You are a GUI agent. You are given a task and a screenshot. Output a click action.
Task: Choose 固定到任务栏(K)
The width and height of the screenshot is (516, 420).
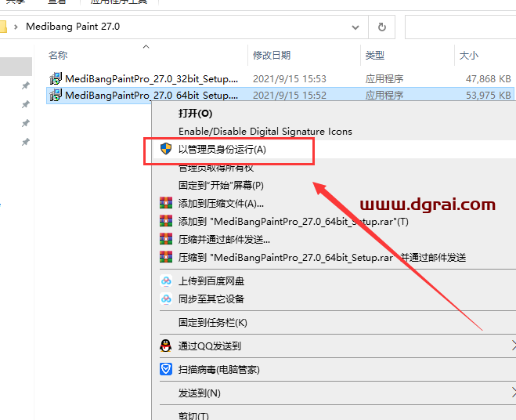pyautogui.click(x=213, y=322)
